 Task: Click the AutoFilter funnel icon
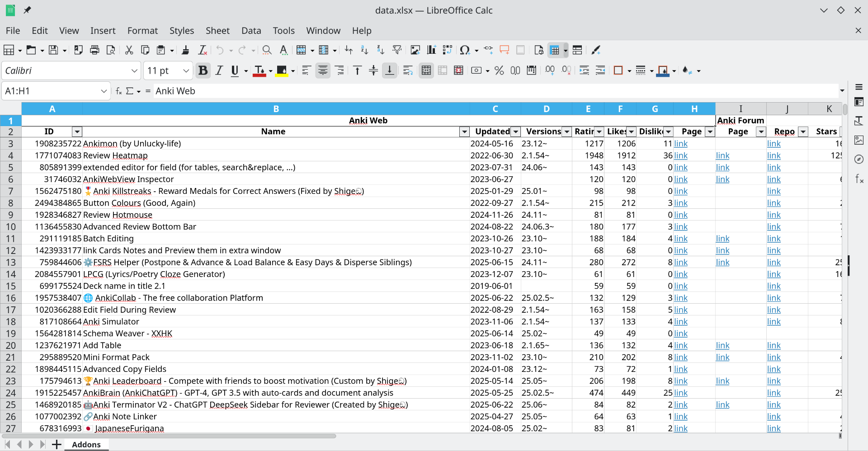coord(397,50)
